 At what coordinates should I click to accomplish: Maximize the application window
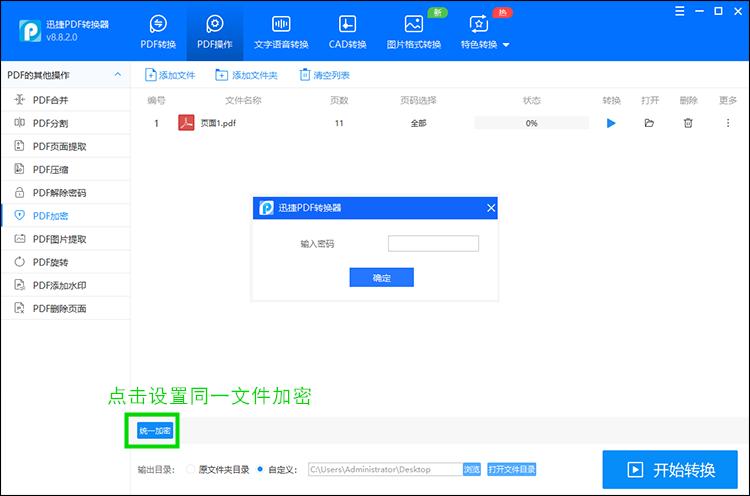click(x=718, y=11)
